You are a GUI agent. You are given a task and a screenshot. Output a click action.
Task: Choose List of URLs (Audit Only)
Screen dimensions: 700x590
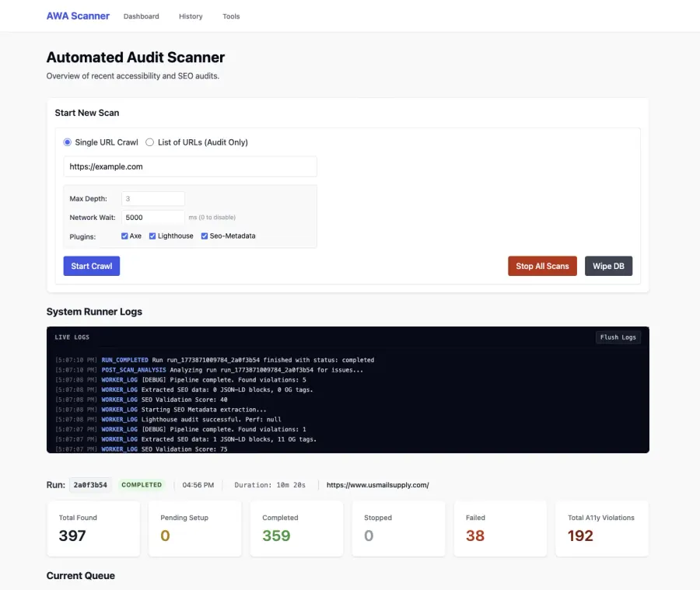click(150, 142)
